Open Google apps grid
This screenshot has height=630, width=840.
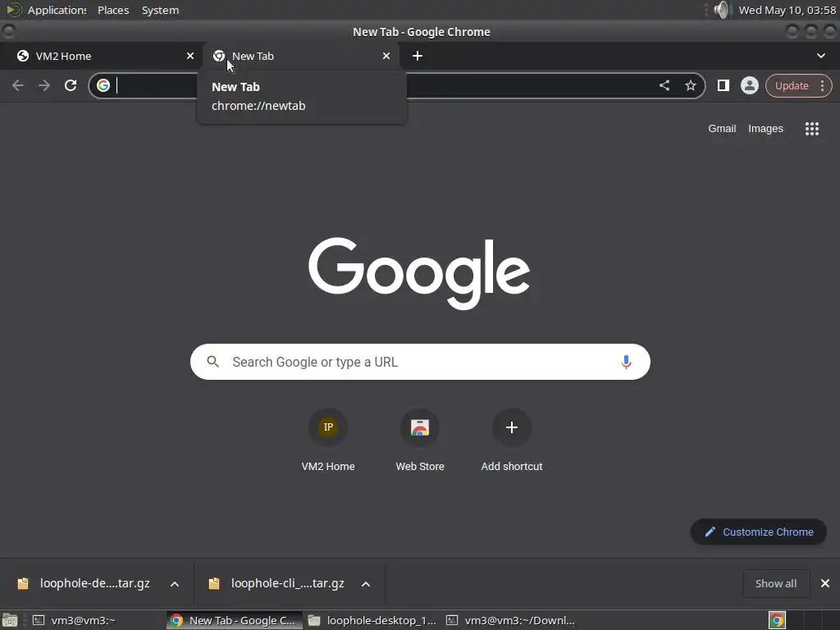point(811,129)
